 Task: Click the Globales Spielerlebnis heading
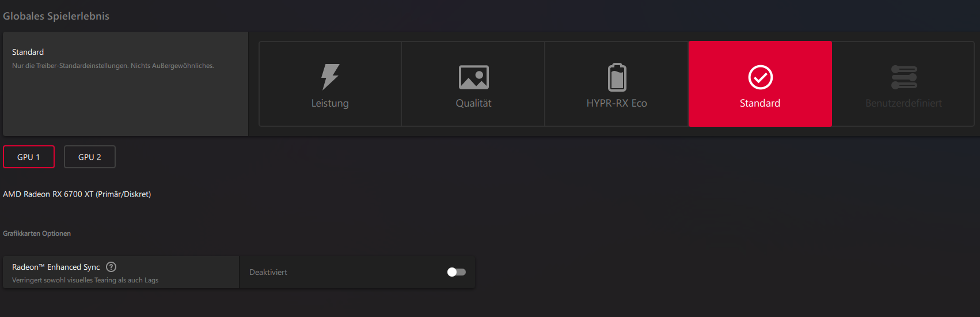(56, 16)
